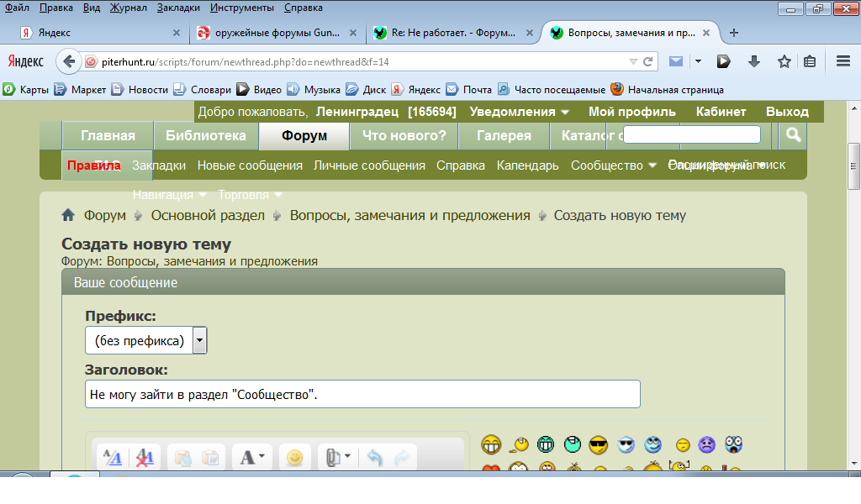Expand the attachments paperclip dropdown
The width and height of the screenshot is (861, 504).
point(338,458)
